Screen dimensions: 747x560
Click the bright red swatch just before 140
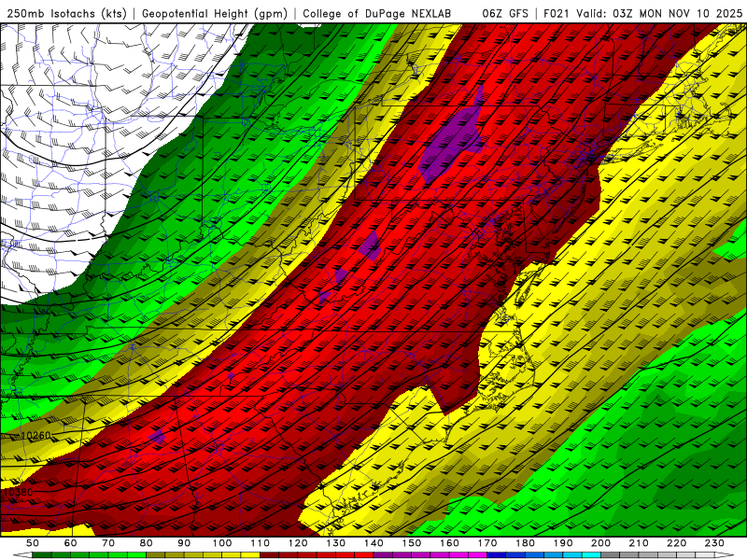click(364, 555)
